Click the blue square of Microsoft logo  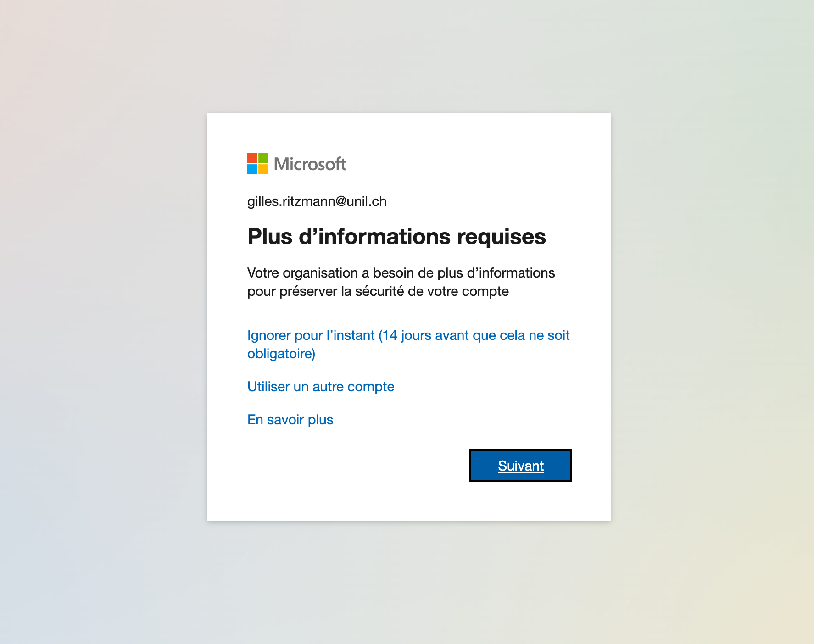pos(252,169)
